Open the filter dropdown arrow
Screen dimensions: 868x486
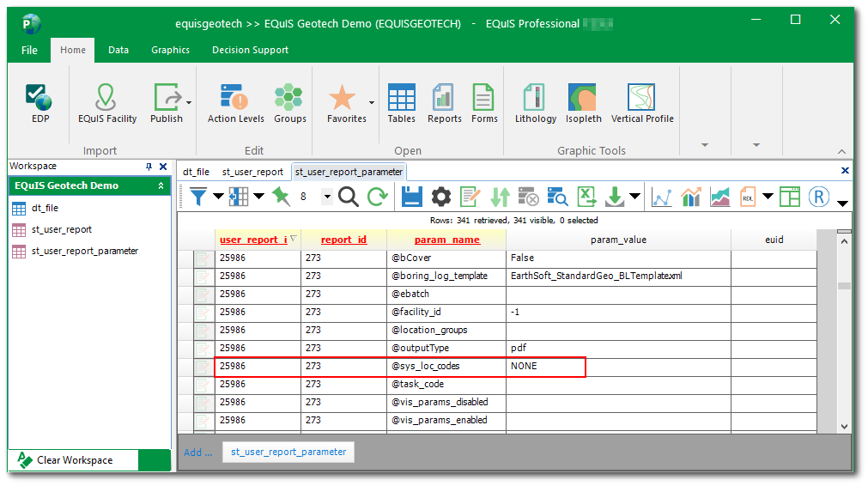click(x=219, y=196)
